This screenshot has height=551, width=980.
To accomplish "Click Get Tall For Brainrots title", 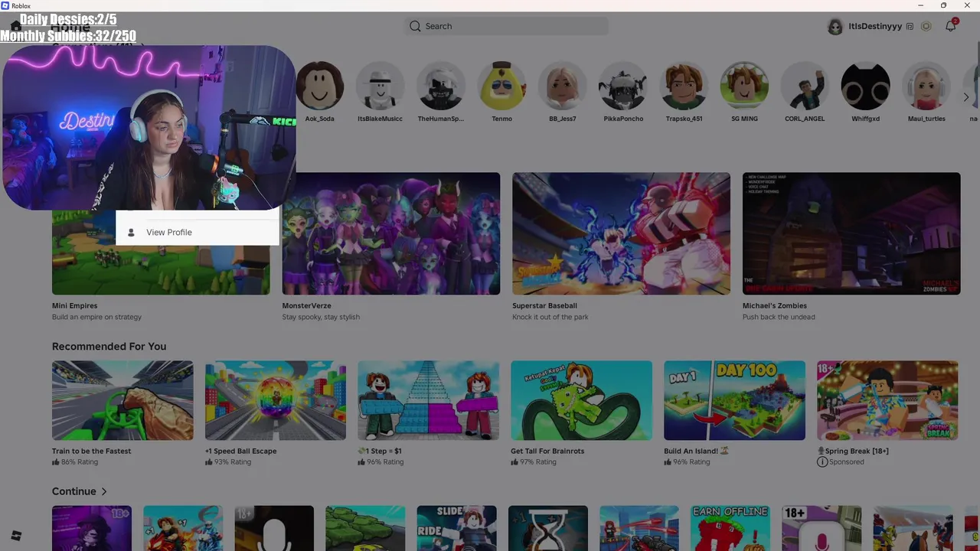I will point(547,451).
